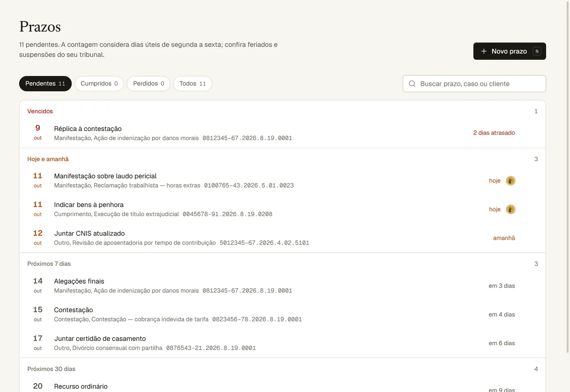The image size is (570, 392).
Task: Focus the Buscar prazo, caso ou cliente search field
Action: (x=474, y=84)
